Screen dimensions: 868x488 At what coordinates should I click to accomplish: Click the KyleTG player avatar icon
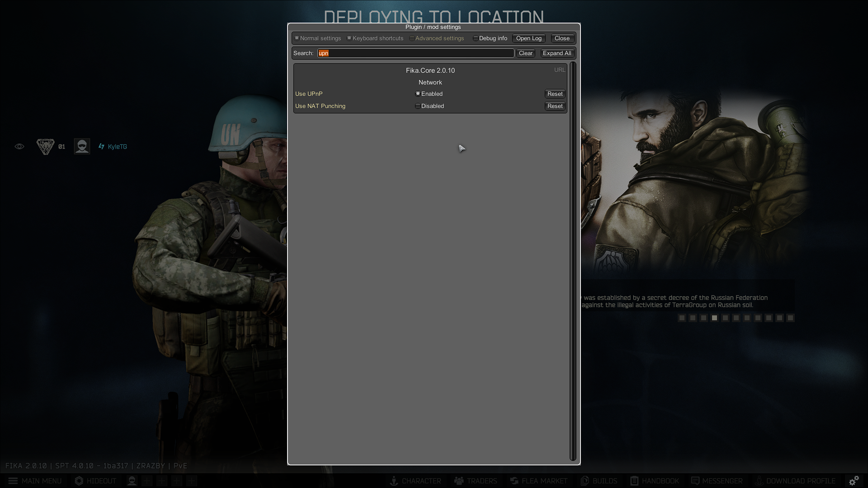[82, 146]
